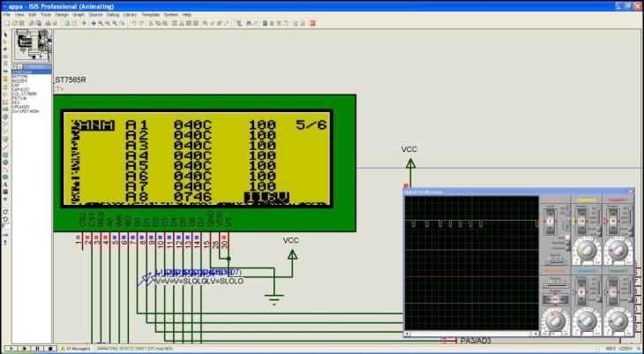The width and height of the screenshot is (644, 354).
Task: Click the Print icon in toolbar
Action: tap(48, 24)
